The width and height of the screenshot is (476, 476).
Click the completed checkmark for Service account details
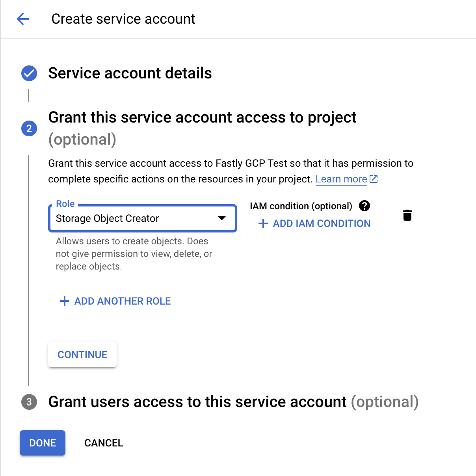tap(29, 73)
